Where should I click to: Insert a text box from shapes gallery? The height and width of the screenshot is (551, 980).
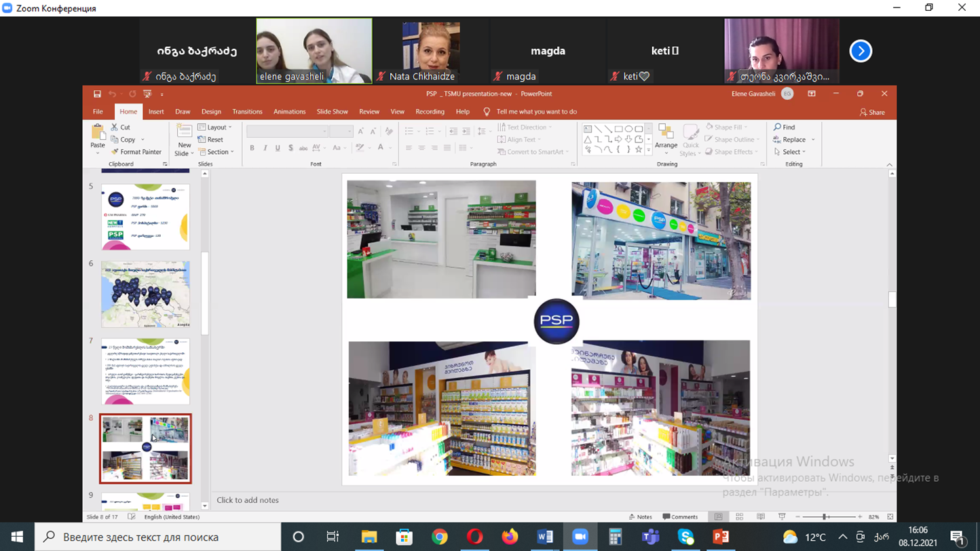point(588,129)
